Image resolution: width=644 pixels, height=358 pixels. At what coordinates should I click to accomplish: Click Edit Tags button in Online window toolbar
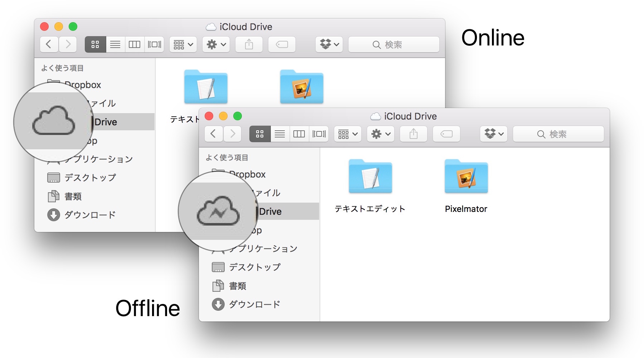[282, 44]
